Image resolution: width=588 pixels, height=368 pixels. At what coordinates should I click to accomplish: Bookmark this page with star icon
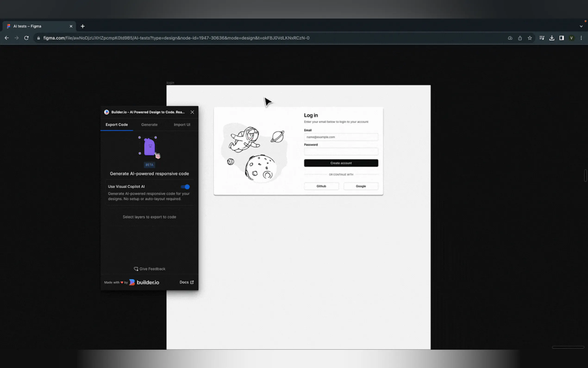tap(530, 38)
